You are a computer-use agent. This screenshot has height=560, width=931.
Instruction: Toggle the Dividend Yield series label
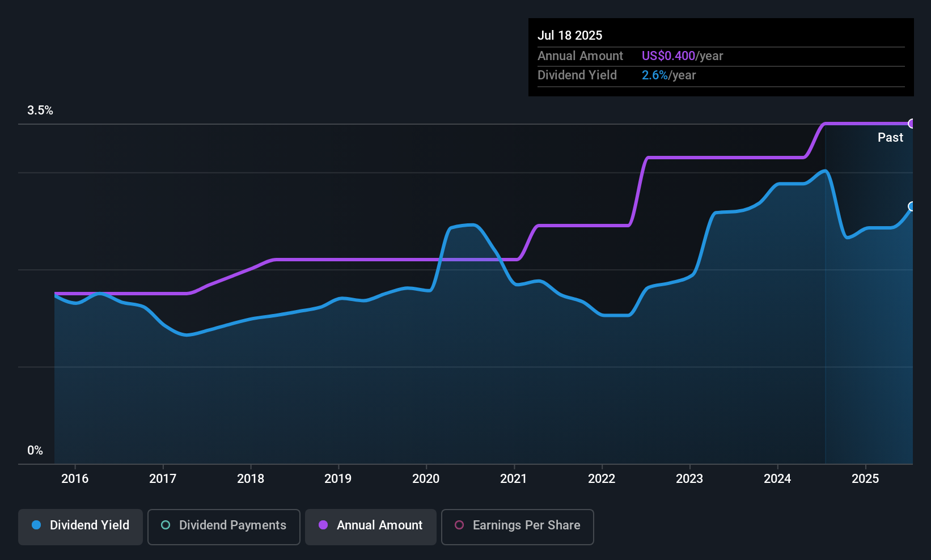[x=90, y=525]
